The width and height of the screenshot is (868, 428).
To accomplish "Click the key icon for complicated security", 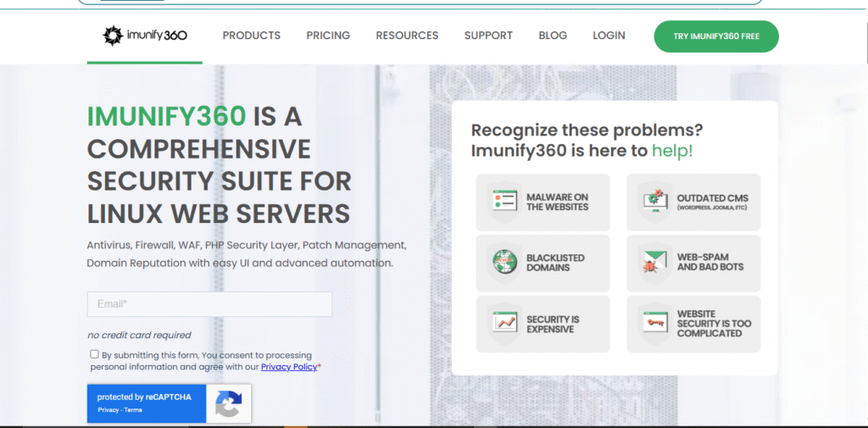I will tap(655, 324).
